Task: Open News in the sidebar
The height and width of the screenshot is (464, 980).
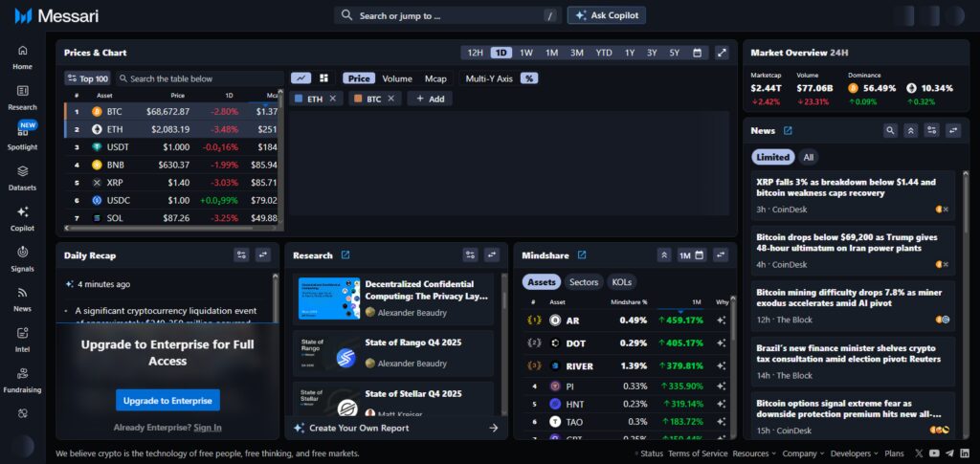Action: click(x=23, y=299)
